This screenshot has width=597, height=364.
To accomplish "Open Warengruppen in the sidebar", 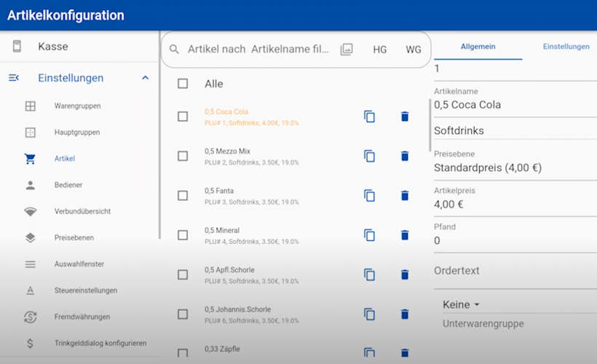I will (79, 106).
